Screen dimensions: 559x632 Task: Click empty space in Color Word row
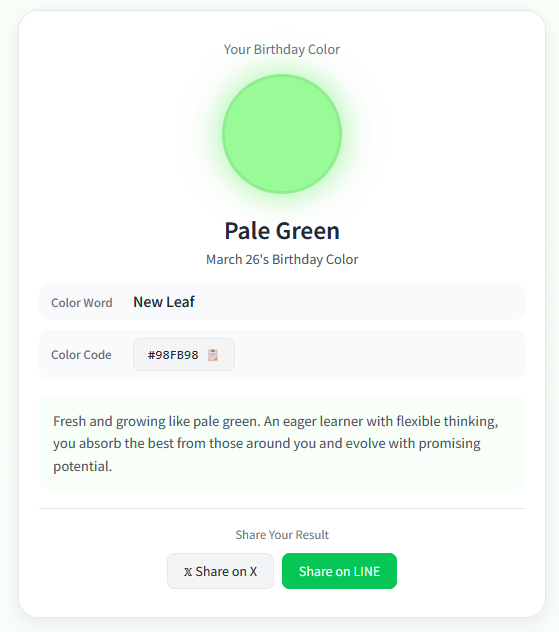pyautogui.click(x=359, y=302)
